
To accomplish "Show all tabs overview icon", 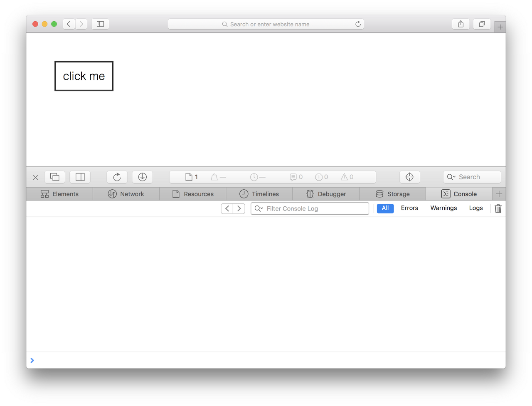I will (x=482, y=24).
